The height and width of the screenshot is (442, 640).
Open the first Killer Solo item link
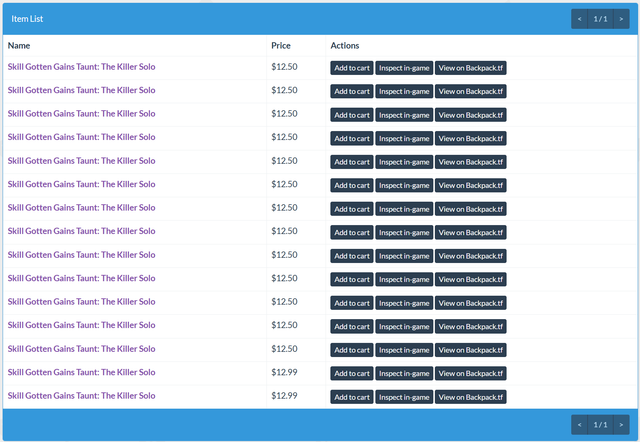(81, 67)
